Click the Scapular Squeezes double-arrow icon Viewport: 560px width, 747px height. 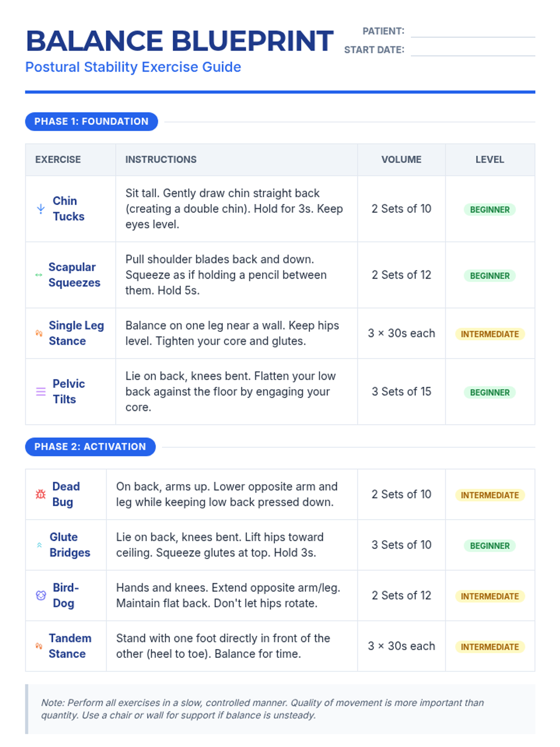(39, 275)
